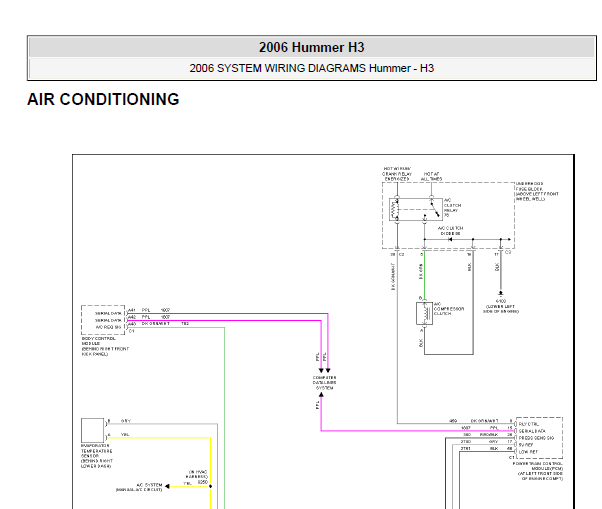Click the 'COMPUTER DATA LINES SYSTEM' reference
This screenshot has width=602, height=509.
point(324,383)
